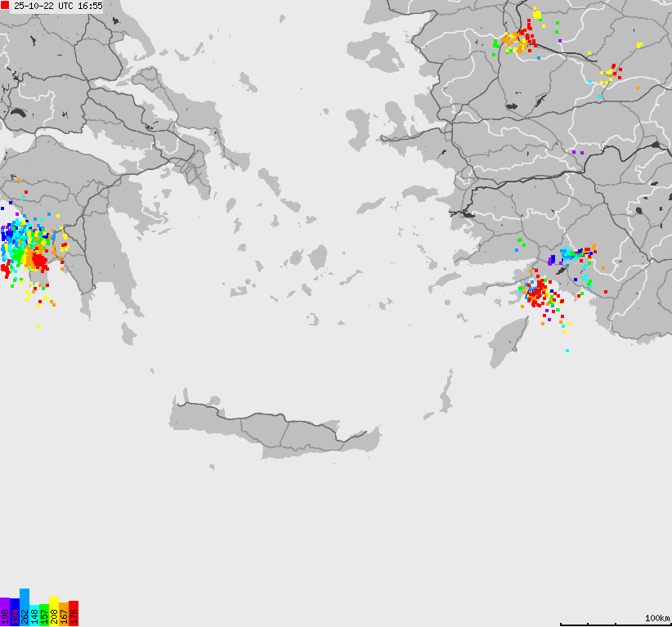Click the orange histogram bar labeled 167

(x=64, y=615)
